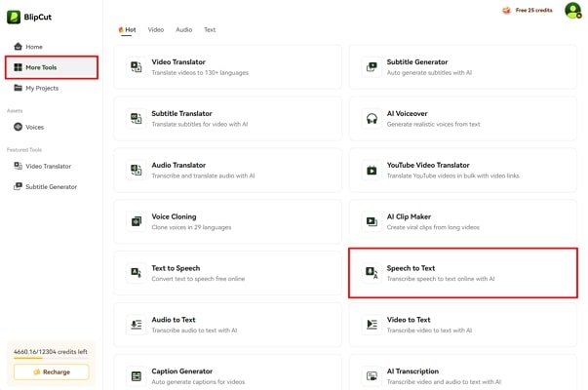Image resolution: width=588 pixels, height=390 pixels.
Task: Select the Hot tab
Action: 127,30
